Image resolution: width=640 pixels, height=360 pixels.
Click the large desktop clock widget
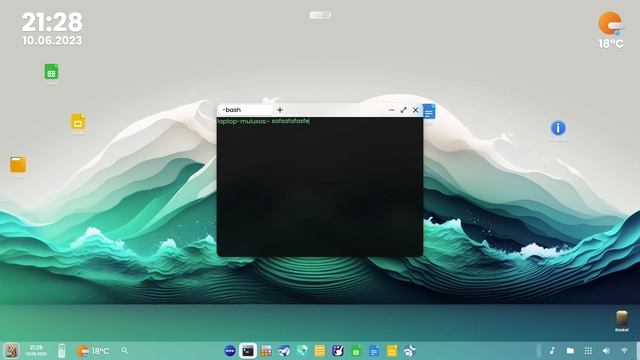point(52,28)
